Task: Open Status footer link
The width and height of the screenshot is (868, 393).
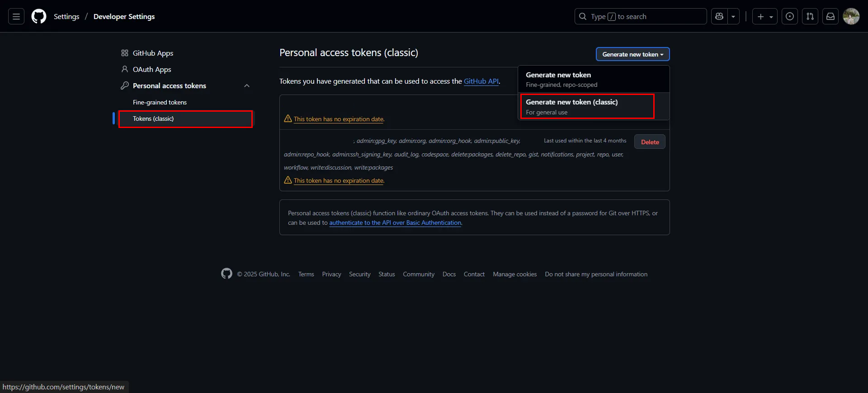Action: point(387,275)
